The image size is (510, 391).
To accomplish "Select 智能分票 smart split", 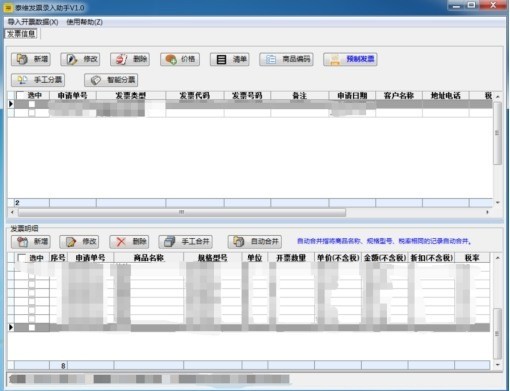I will click(111, 80).
